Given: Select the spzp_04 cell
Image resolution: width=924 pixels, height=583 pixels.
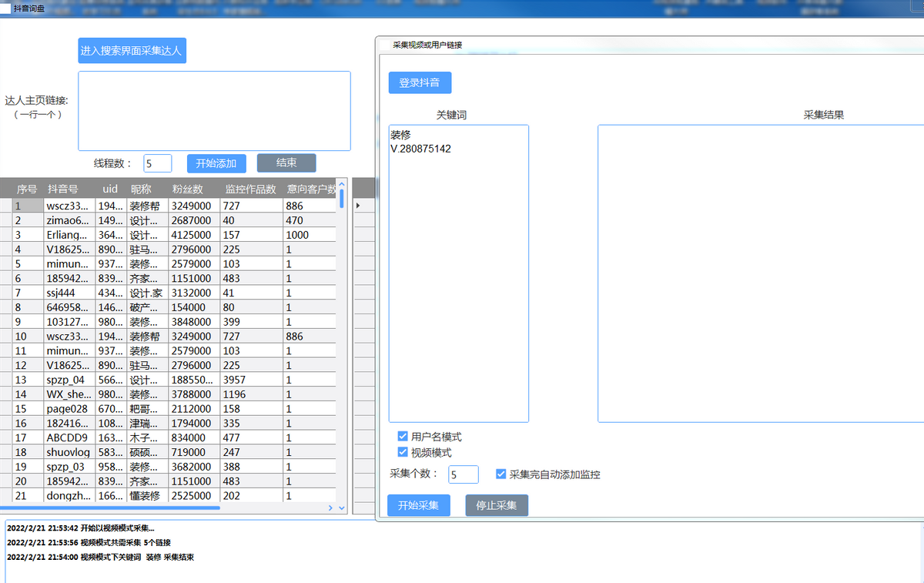Looking at the screenshot, I should coord(69,380).
